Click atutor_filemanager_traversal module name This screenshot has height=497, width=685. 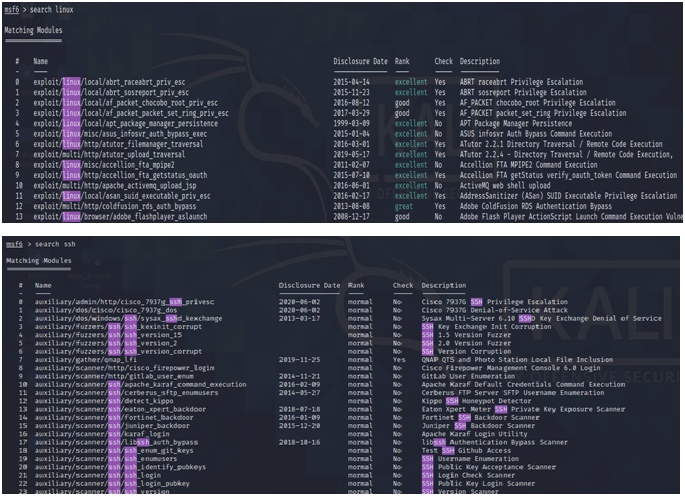coord(118,144)
